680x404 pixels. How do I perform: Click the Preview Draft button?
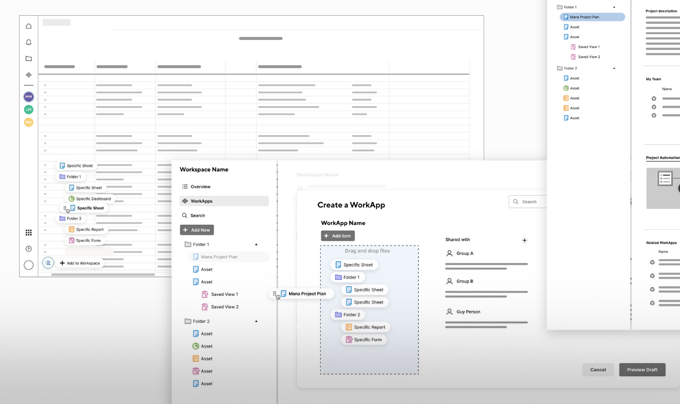pos(642,370)
